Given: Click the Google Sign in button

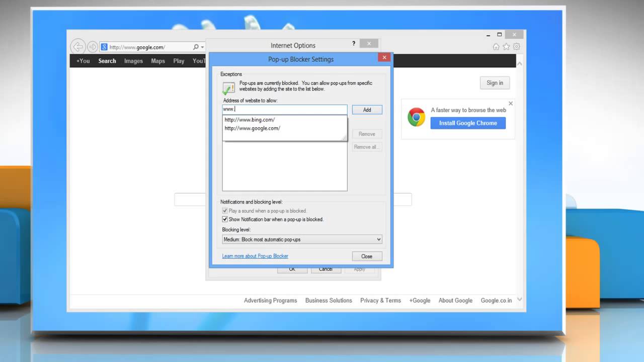Looking at the screenshot, I should [495, 83].
